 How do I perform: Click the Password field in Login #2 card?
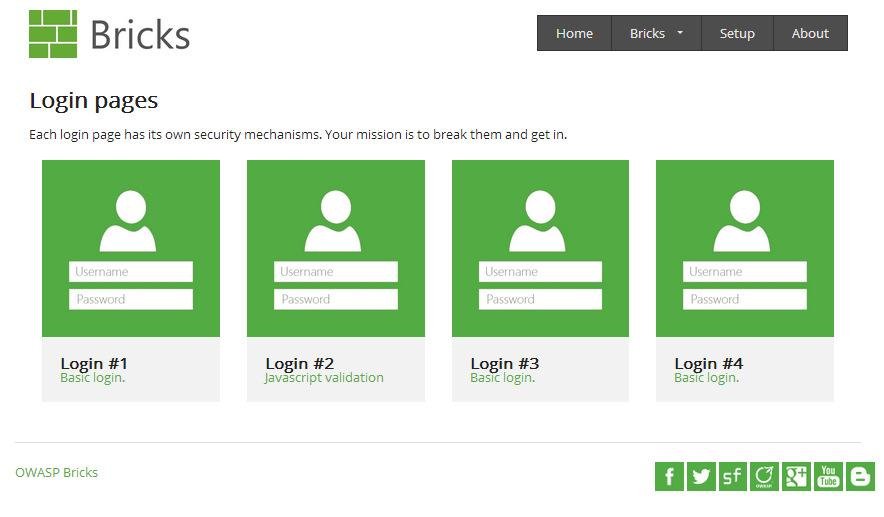(336, 299)
